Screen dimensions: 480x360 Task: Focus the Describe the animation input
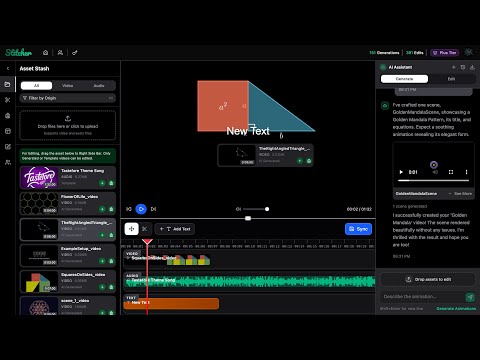422,296
